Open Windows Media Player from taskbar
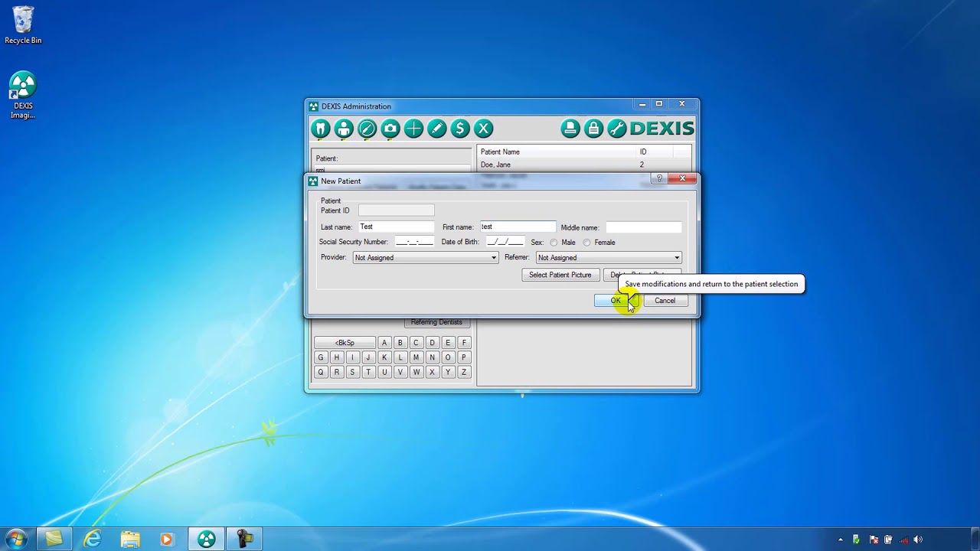The width and height of the screenshot is (980, 551). click(x=167, y=539)
